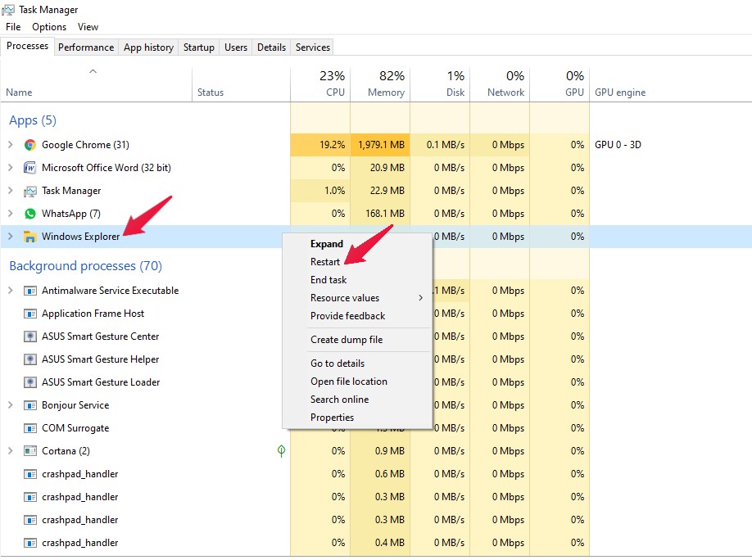Expand the Bonjour Service entry

point(11,405)
